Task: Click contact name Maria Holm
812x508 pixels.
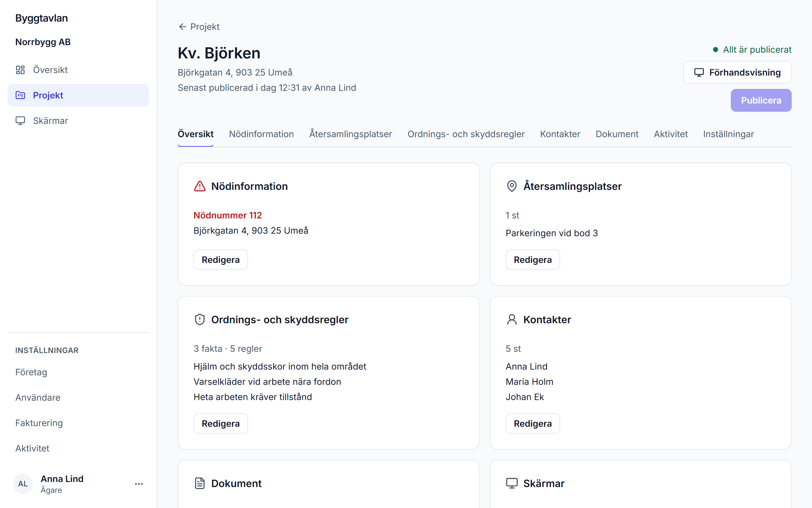Action: [x=529, y=382]
